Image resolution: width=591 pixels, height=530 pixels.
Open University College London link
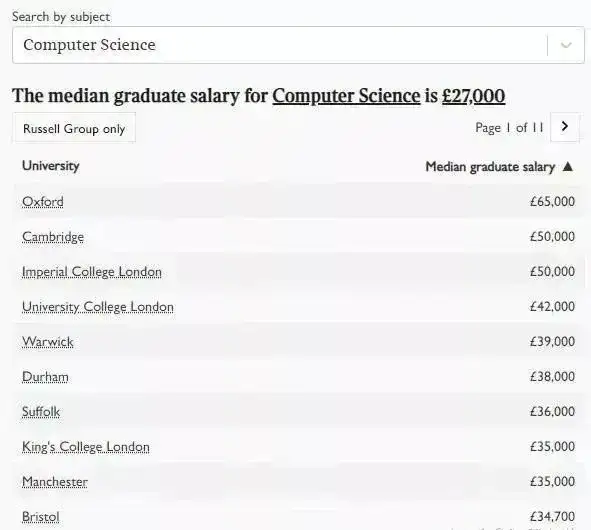[x=98, y=307]
